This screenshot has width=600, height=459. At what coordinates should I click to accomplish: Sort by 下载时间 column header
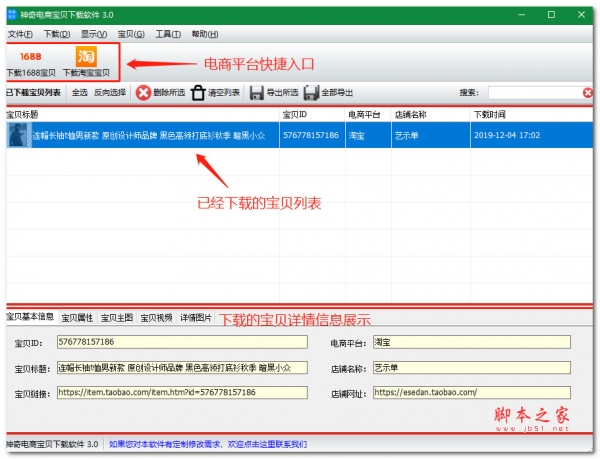coord(532,114)
